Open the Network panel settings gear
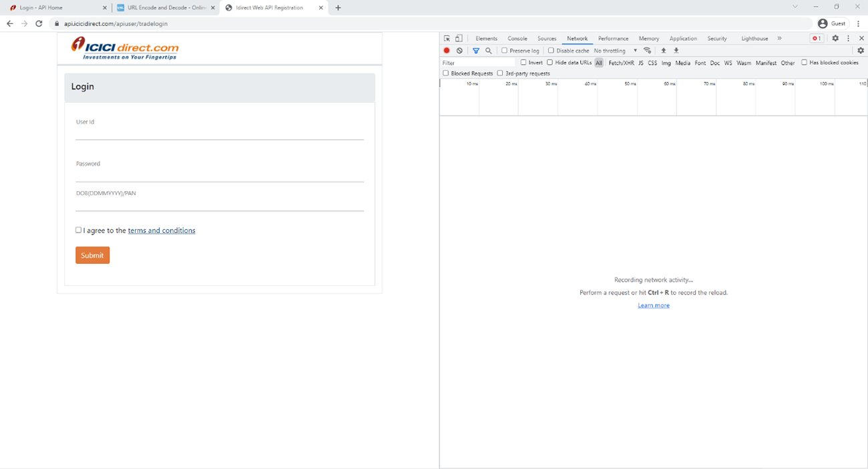This screenshot has height=469, width=868. tap(861, 51)
